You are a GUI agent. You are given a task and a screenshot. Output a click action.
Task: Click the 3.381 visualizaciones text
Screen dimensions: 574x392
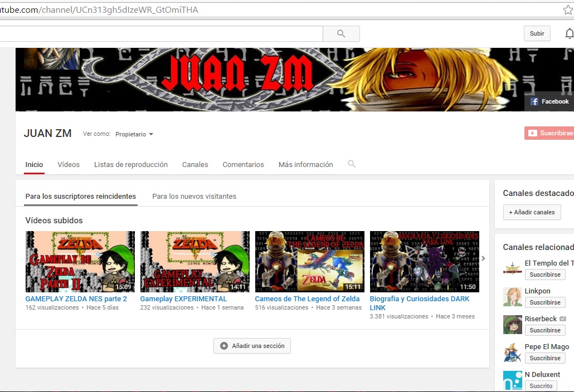tap(398, 316)
